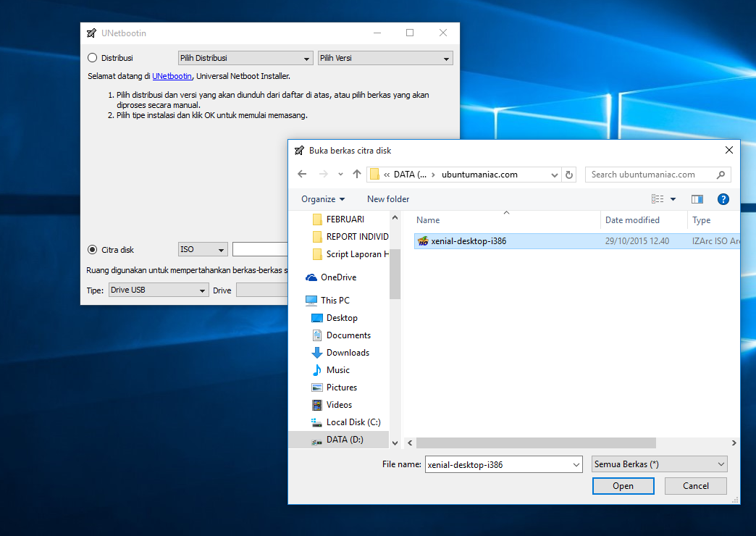Go up one folder level
The width and height of the screenshot is (756, 536).
pos(357,174)
